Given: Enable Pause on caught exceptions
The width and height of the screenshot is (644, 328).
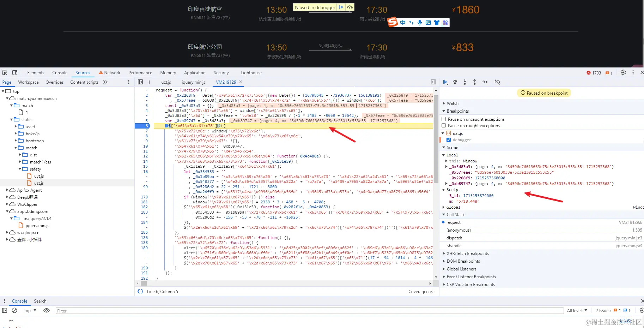Looking at the screenshot, I should point(444,125).
